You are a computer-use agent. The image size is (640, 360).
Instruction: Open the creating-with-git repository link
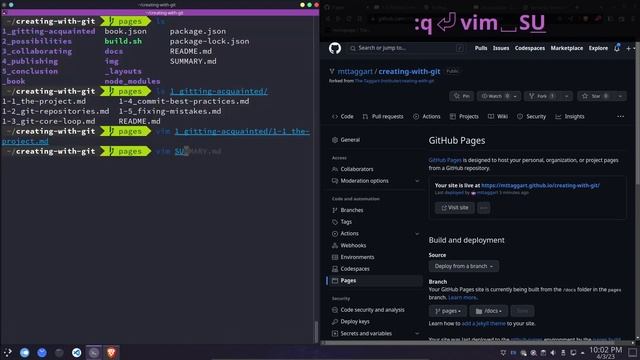click(409, 71)
